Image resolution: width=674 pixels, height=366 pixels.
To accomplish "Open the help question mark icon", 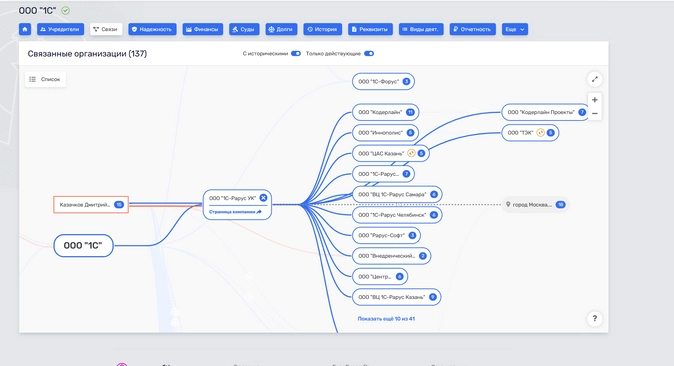I will pos(594,319).
